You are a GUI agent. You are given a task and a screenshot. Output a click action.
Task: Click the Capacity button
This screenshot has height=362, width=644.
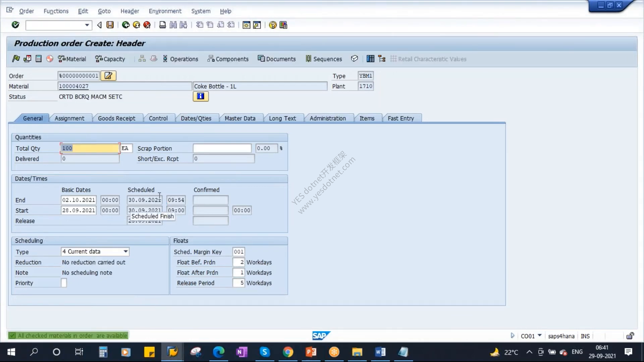[110, 59]
